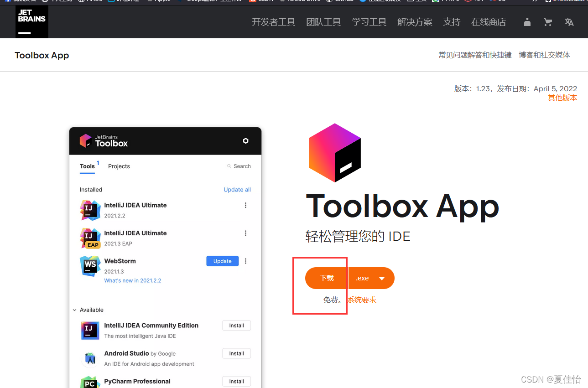Click the PyCharm Professional icon
The width and height of the screenshot is (588, 388).
[x=90, y=383]
